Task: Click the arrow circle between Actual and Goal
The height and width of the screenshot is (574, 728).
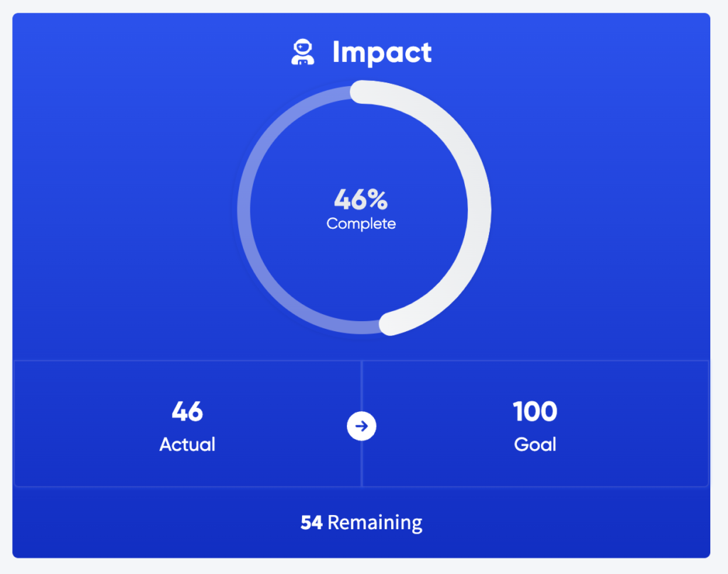Action: [361, 426]
